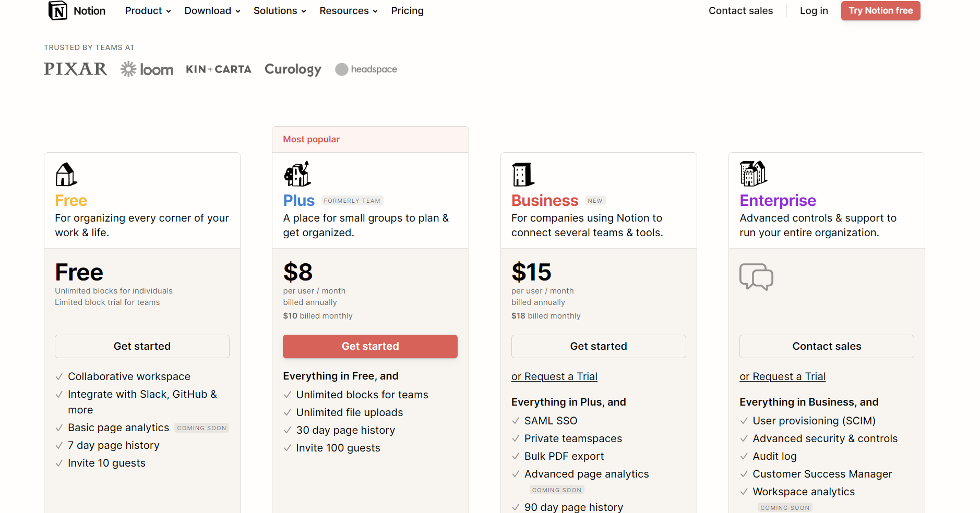The image size is (980, 513).
Task: Click the Curology logo
Action: (x=293, y=69)
